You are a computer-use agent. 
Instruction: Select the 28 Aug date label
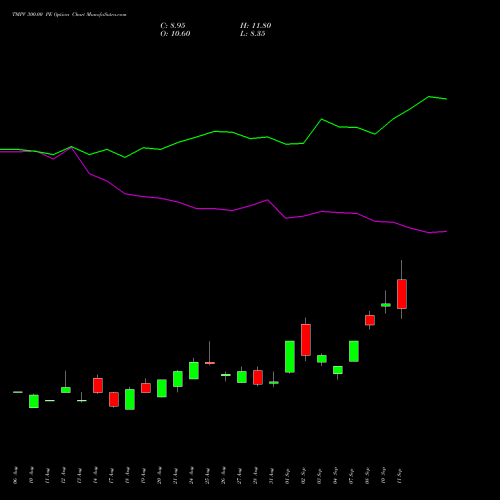pyautogui.click(x=255, y=475)
